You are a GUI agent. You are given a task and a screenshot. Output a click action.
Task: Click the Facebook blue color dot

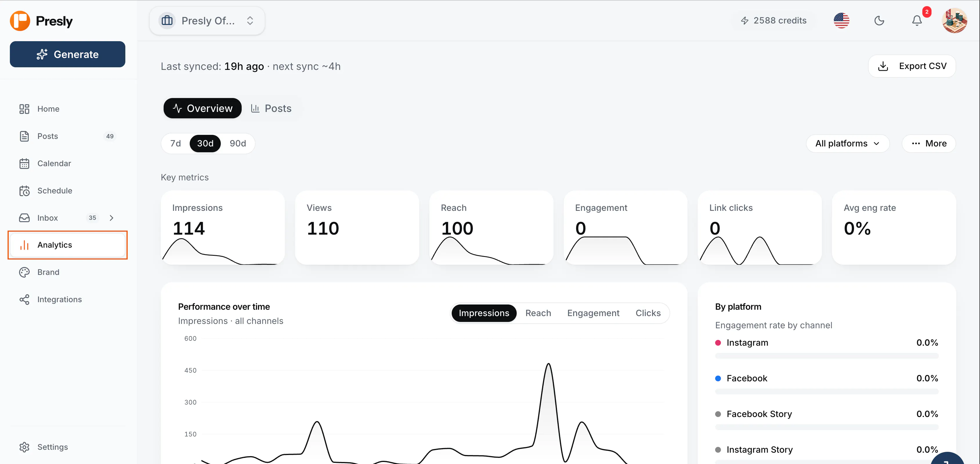718,379
